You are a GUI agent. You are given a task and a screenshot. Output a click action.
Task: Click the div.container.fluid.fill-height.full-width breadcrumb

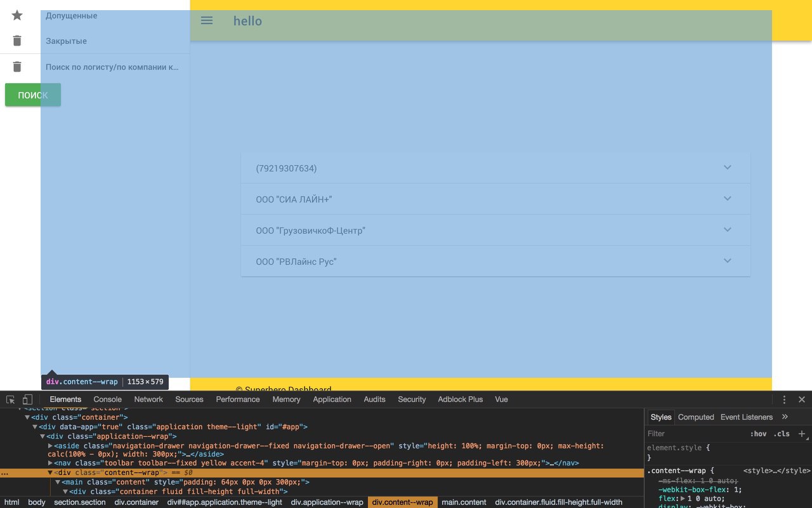tap(558, 502)
